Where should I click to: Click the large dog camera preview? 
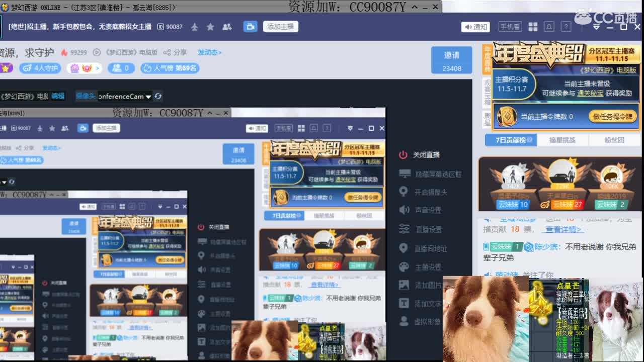tap(485, 319)
